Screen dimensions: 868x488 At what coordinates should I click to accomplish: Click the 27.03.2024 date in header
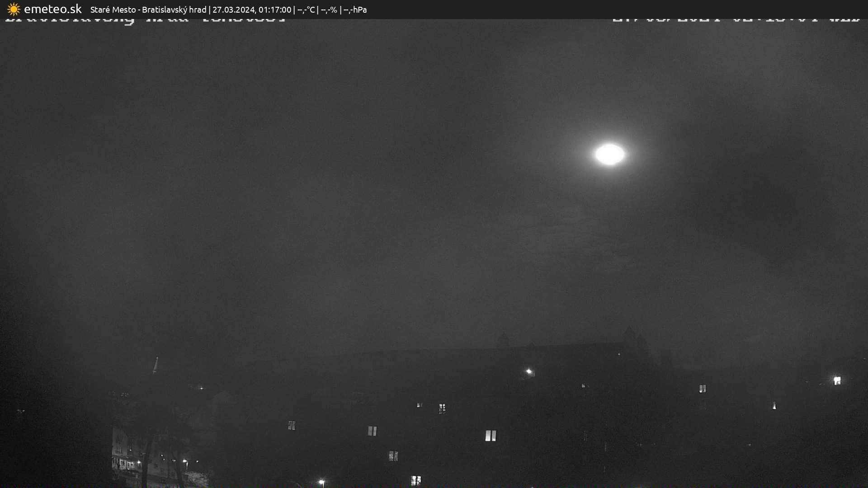coord(233,9)
